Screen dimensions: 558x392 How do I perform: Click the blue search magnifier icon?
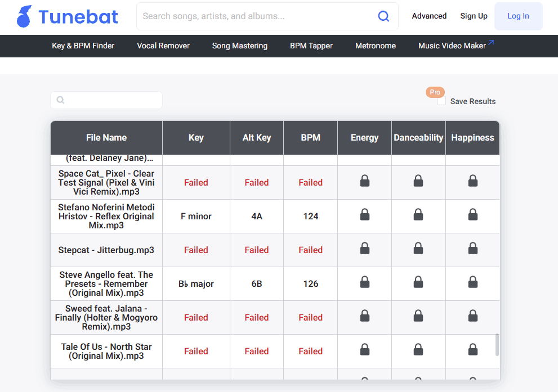tap(383, 16)
